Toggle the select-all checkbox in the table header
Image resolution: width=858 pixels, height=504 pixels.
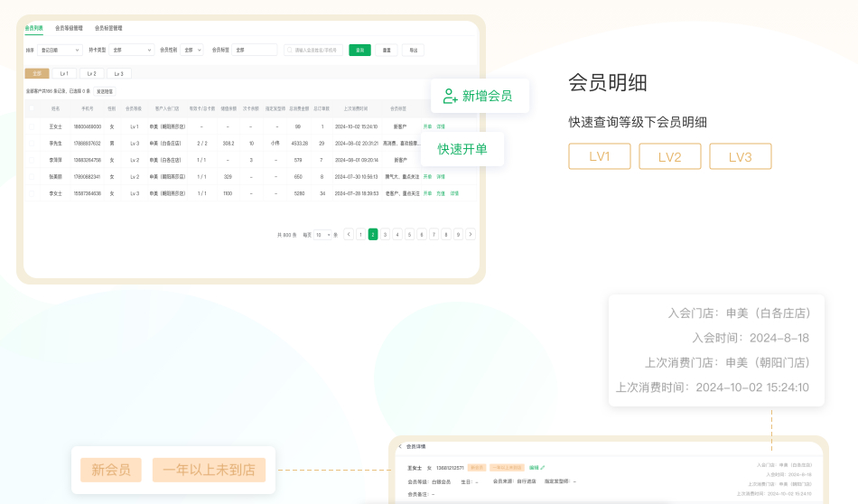click(x=32, y=108)
